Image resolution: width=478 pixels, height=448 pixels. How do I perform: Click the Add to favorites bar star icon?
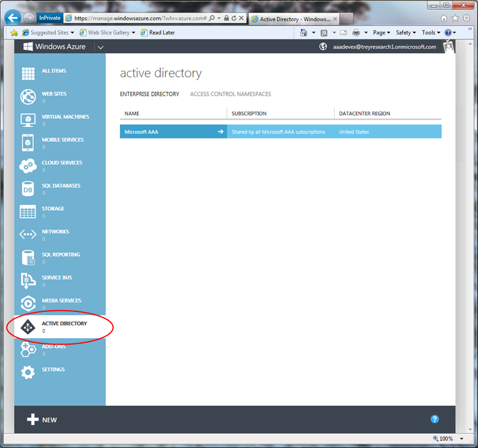(15, 33)
